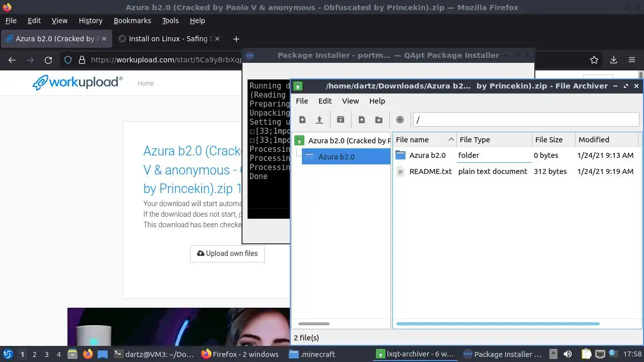Go back in Firefox

[x=12, y=60]
